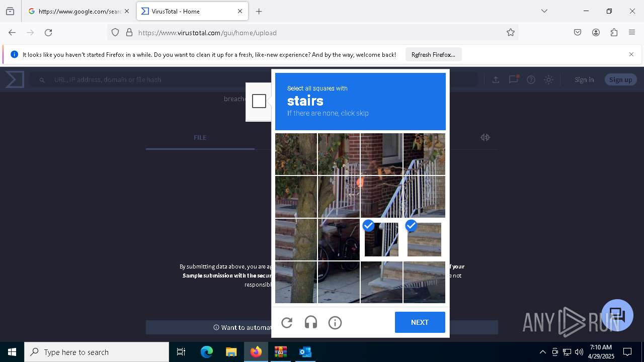Open VirusTotal notifications icon
Image resolution: width=644 pixels, height=362 pixels.
(513, 79)
